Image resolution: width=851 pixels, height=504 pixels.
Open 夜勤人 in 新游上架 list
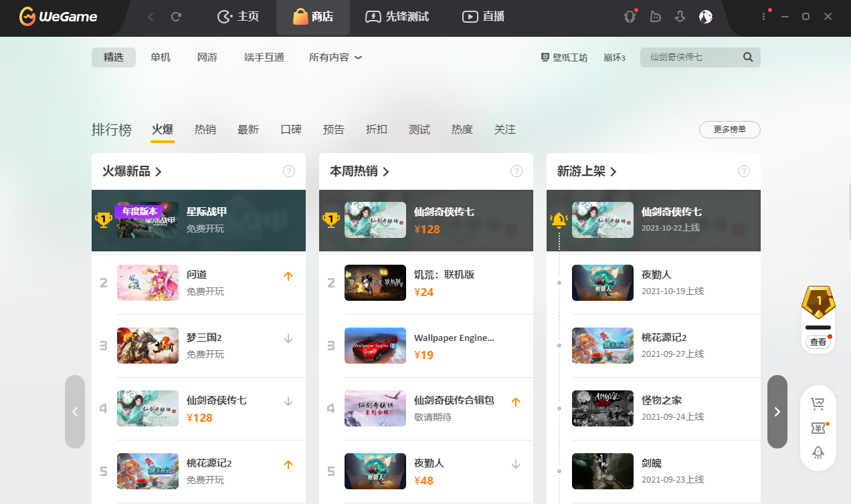coord(654,283)
